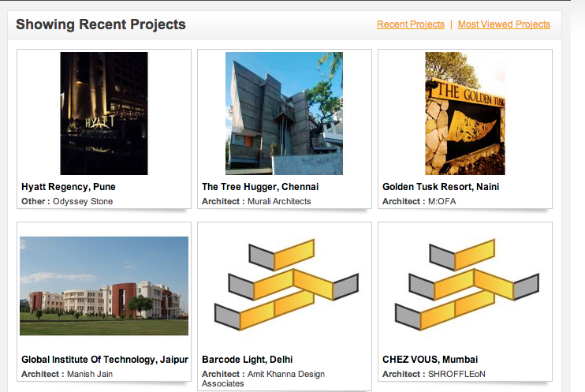
Task: Select the Global Institute of Technology campus photo
Action: [x=104, y=286]
